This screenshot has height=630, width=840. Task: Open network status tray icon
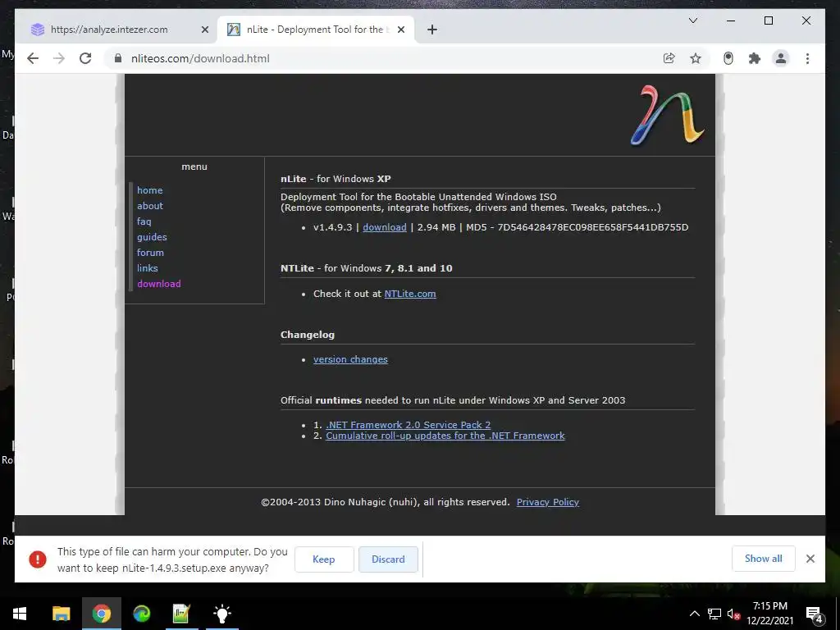pyautogui.click(x=714, y=614)
